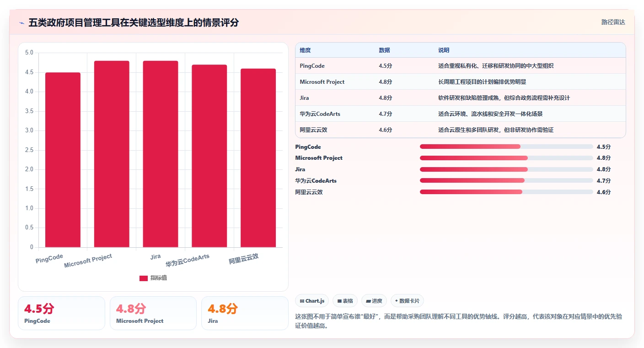Image resolution: width=644 pixels, height=348 pixels.
Task: Click the 华为云CodeArts progress bar
Action: (506, 180)
